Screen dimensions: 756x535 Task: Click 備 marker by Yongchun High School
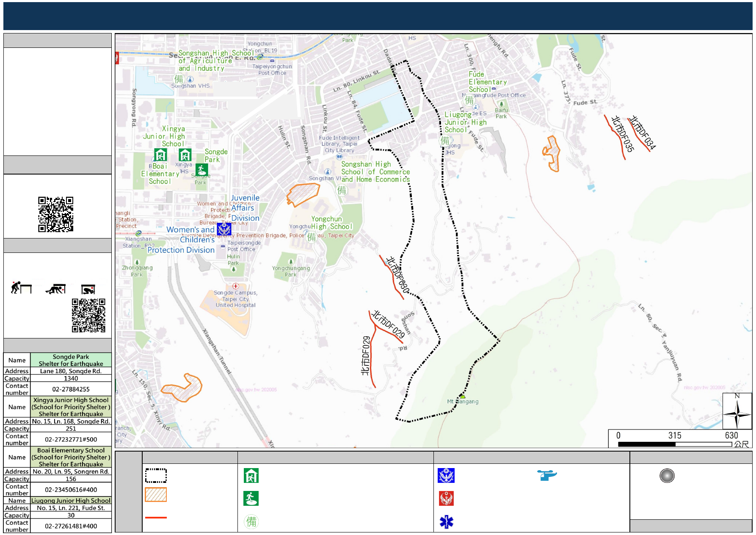(312, 237)
